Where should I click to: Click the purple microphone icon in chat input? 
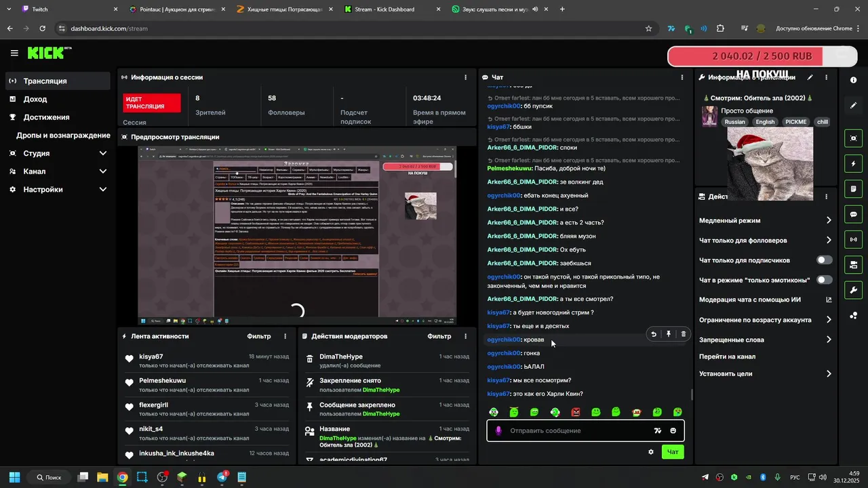click(x=498, y=431)
